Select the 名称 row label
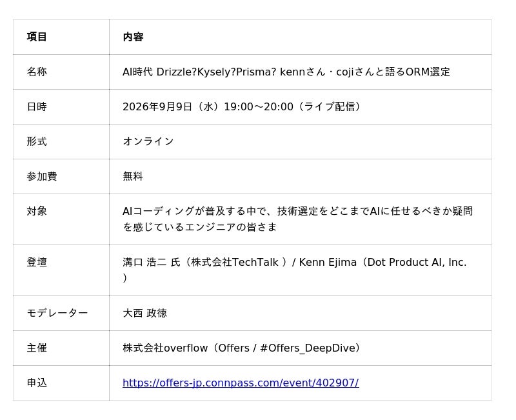516x420 pixels. point(37,72)
